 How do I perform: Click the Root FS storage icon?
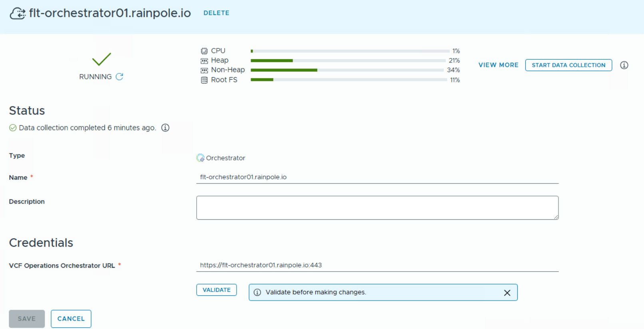(x=204, y=80)
